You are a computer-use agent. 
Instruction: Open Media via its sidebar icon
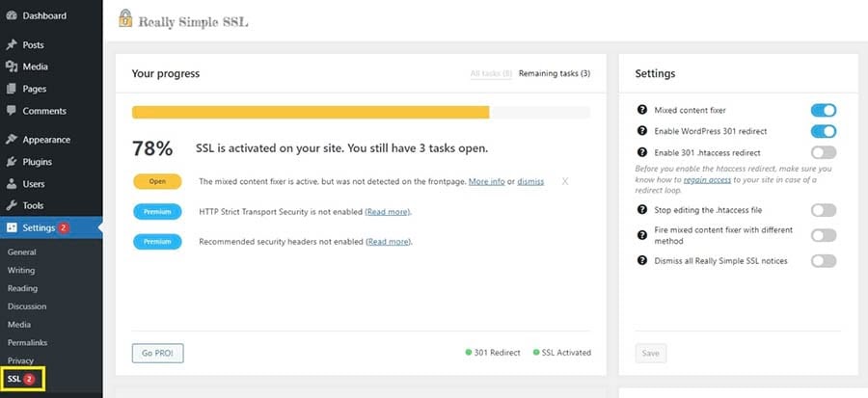[12, 66]
